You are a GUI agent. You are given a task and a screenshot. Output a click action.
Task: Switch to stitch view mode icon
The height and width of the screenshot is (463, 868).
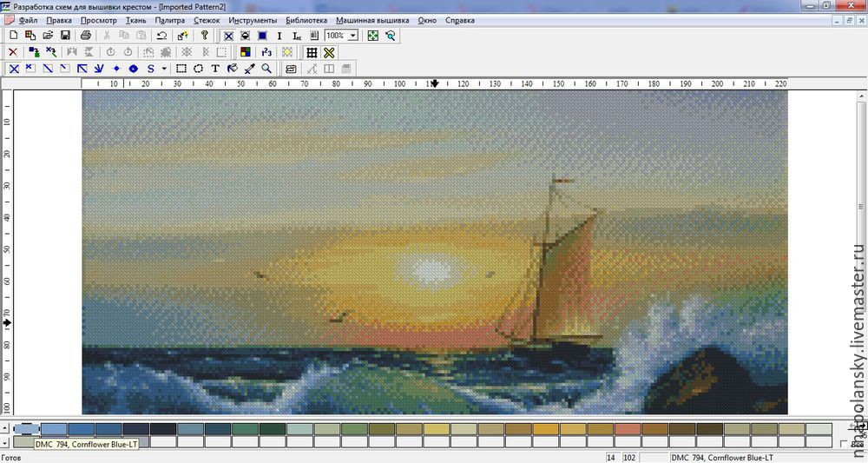tap(228, 36)
